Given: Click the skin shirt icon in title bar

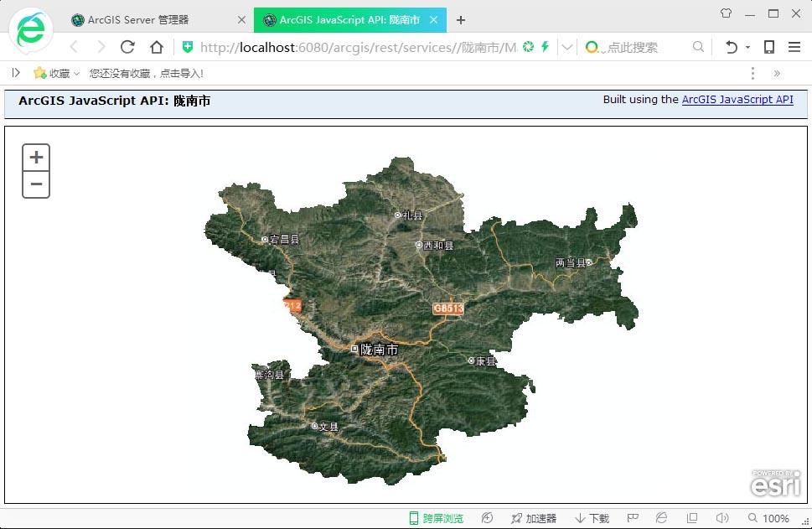Looking at the screenshot, I should pyautogui.click(x=726, y=13).
